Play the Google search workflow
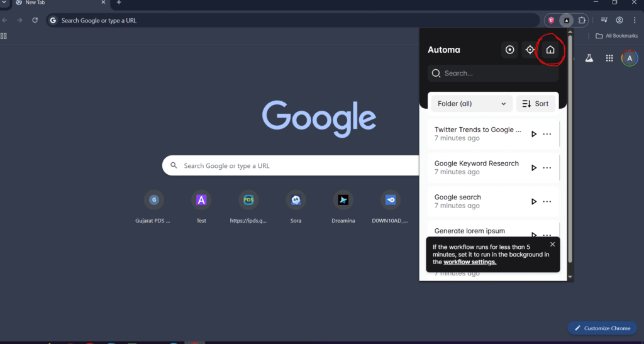The width and height of the screenshot is (644, 344). click(534, 202)
